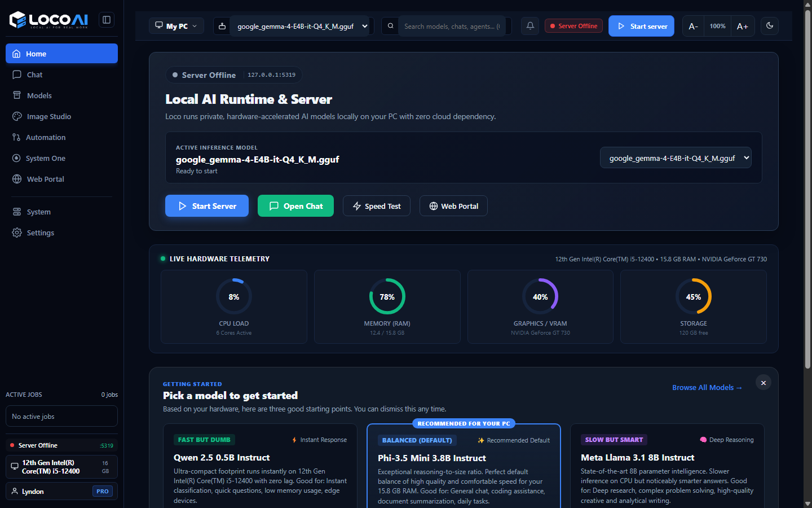This screenshot has width=812, height=508.
Task: Click the Server Offline status badge in top bar
Action: pyautogui.click(x=573, y=26)
